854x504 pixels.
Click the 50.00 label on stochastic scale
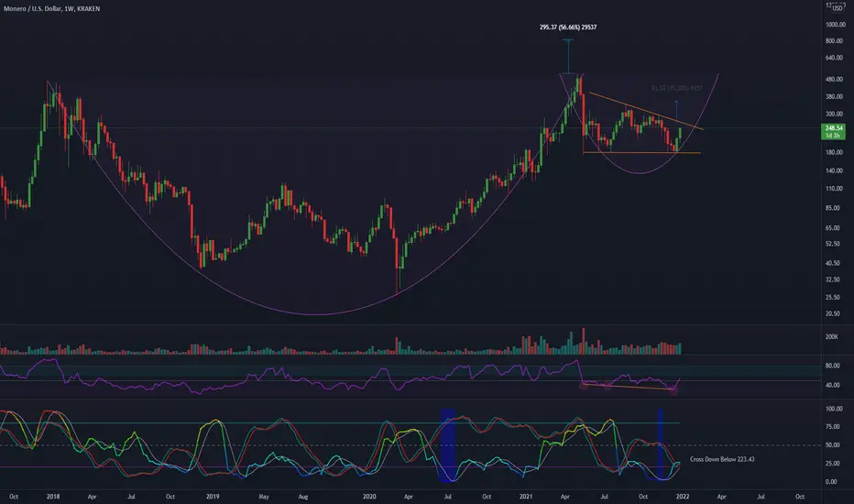pyautogui.click(x=833, y=445)
